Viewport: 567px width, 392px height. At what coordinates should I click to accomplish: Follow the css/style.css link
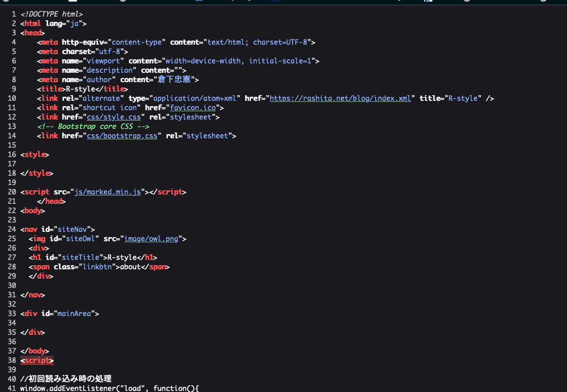[x=113, y=117]
